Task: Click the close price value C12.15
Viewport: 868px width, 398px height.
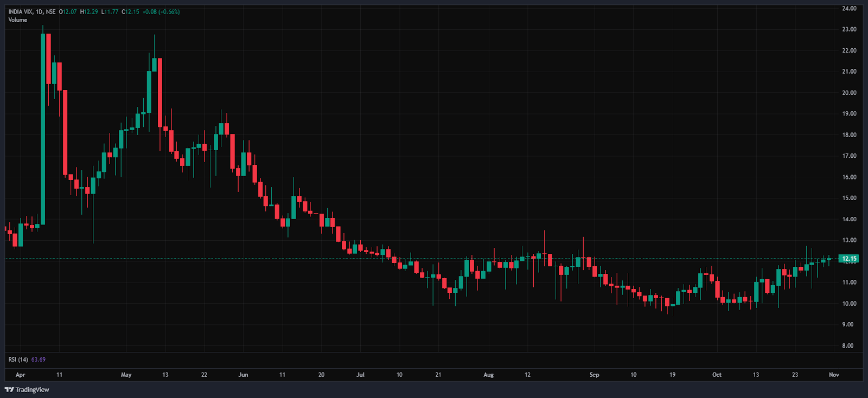Action: [130, 12]
